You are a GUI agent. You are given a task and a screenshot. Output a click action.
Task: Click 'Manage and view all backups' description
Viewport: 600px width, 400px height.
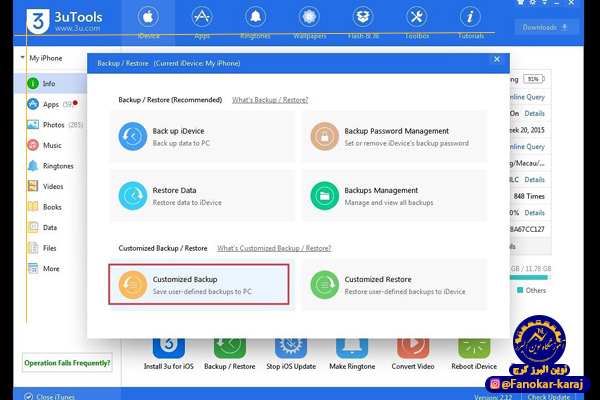tap(389, 202)
